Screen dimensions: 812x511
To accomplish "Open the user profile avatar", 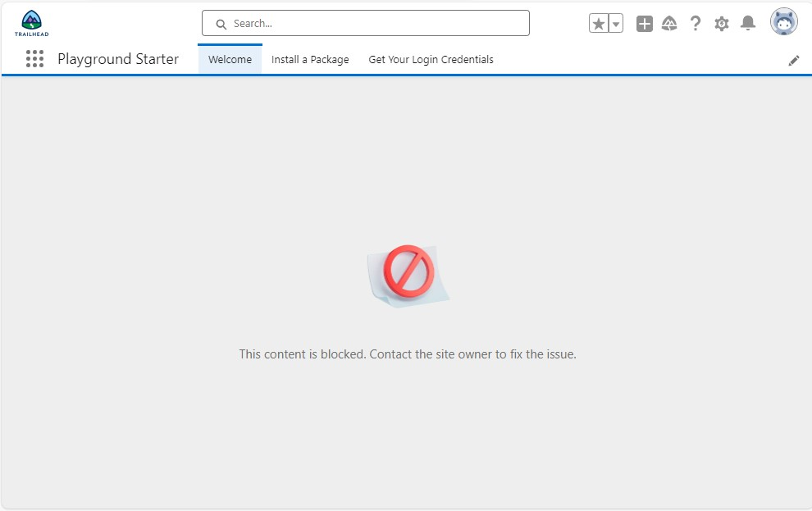I will pos(784,22).
